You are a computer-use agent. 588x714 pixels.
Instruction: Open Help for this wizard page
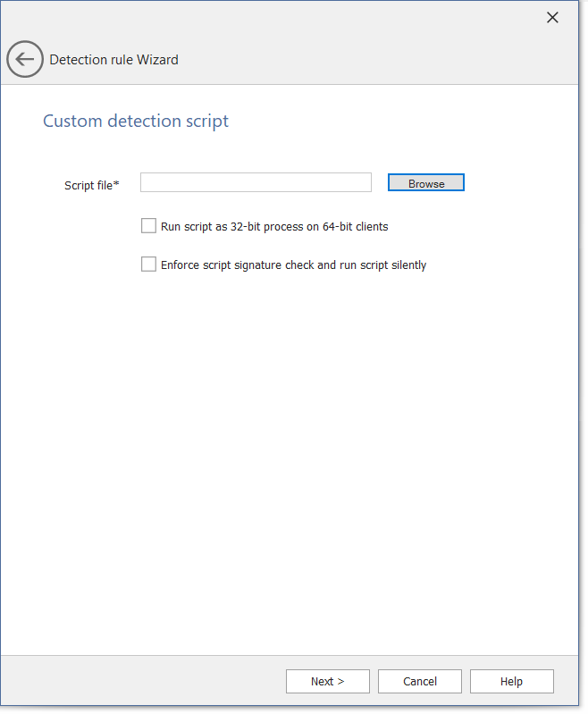(x=511, y=682)
